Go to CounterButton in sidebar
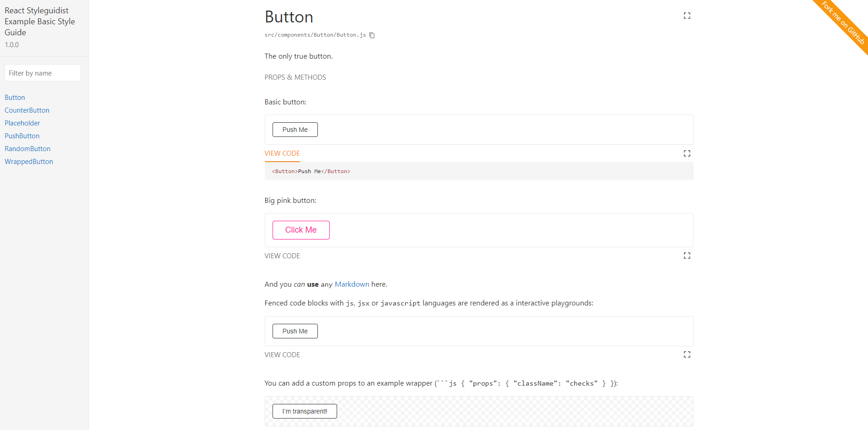This screenshot has width=868, height=430. click(27, 110)
